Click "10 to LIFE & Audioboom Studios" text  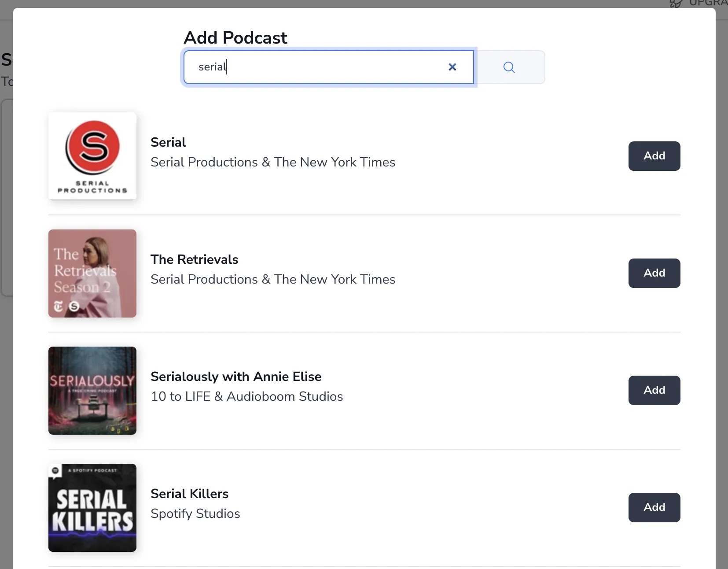coord(247,396)
